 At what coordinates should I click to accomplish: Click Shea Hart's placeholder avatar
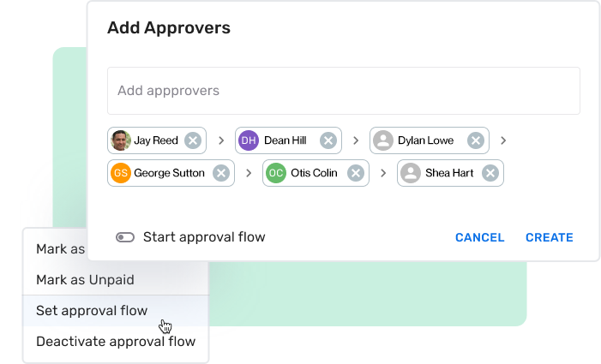point(411,173)
